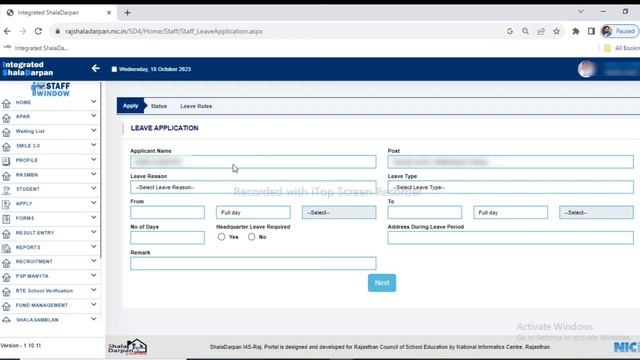Switch to the Status tab
The height and width of the screenshot is (360, 640).
(159, 106)
